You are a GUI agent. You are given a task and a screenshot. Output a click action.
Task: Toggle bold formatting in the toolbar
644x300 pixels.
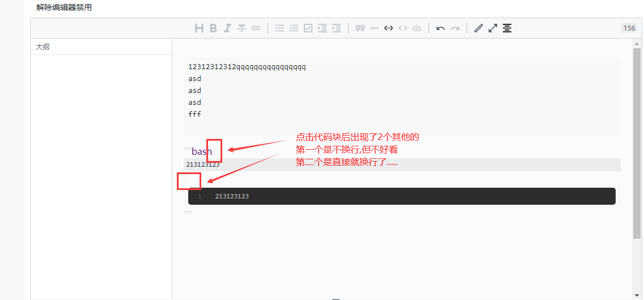(213, 28)
